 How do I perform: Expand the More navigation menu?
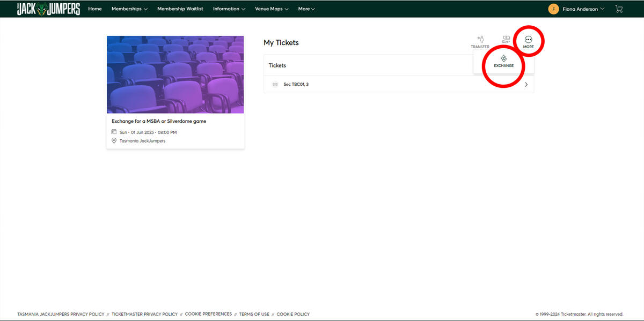(x=306, y=9)
